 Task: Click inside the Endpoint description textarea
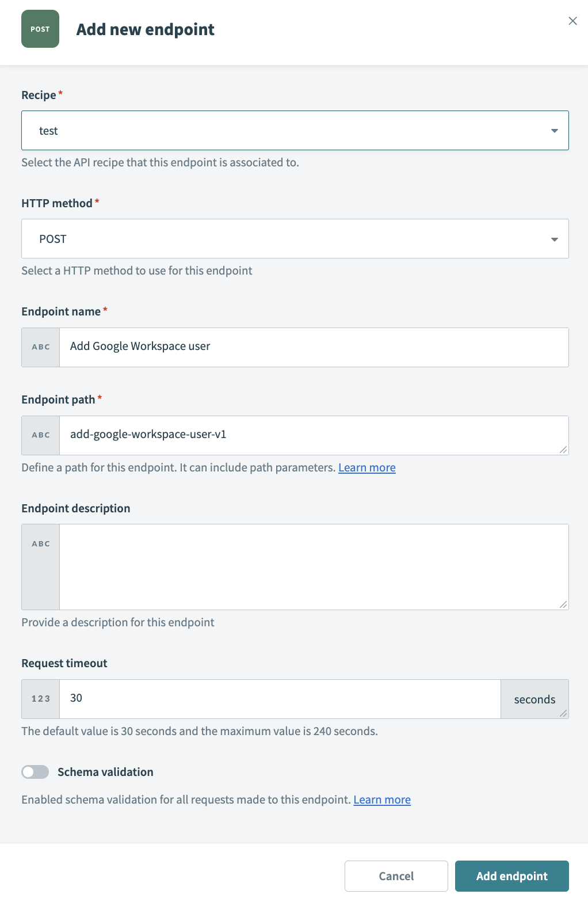point(314,566)
